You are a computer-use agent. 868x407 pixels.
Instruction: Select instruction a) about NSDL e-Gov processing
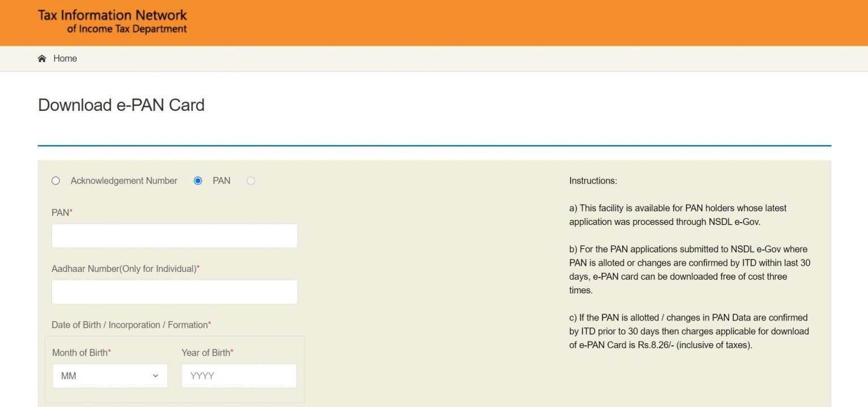[x=678, y=215]
